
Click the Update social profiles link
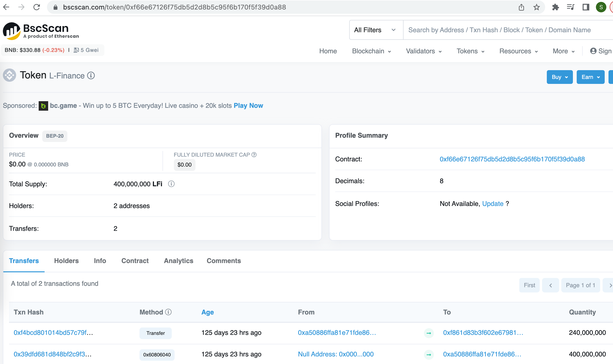[x=492, y=204]
